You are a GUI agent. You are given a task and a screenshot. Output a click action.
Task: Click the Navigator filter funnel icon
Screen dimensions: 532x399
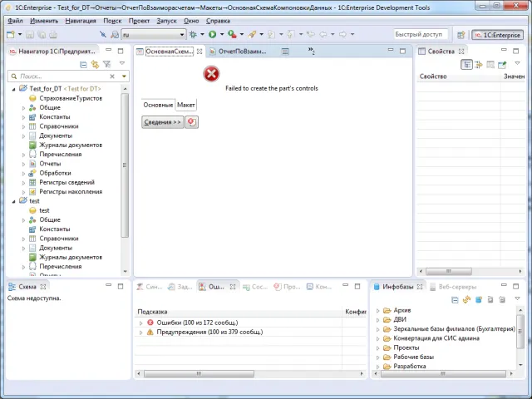pos(107,64)
